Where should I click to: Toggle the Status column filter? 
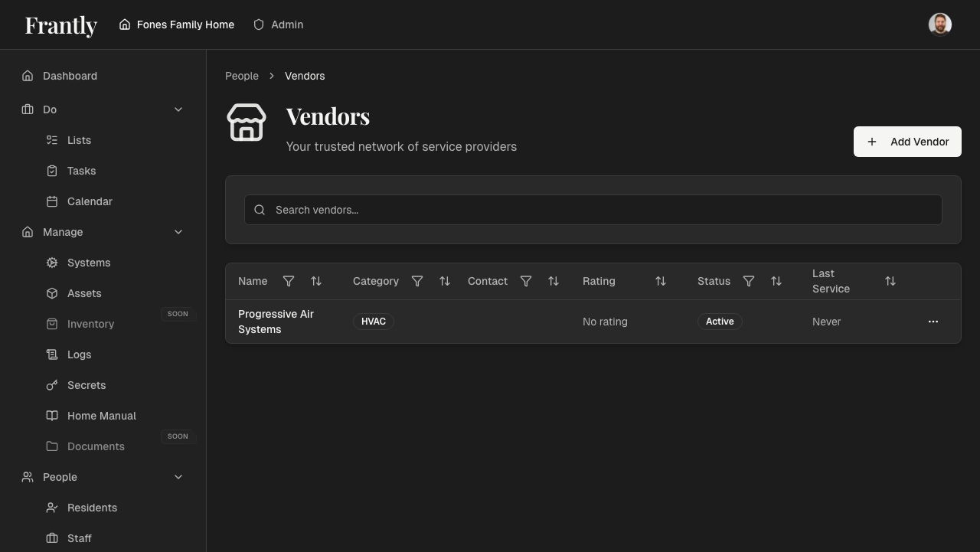pos(749,281)
